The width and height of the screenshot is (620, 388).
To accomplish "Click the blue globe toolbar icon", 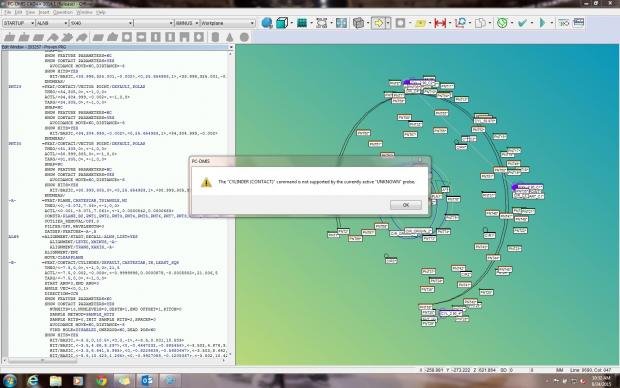I will point(267,23).
